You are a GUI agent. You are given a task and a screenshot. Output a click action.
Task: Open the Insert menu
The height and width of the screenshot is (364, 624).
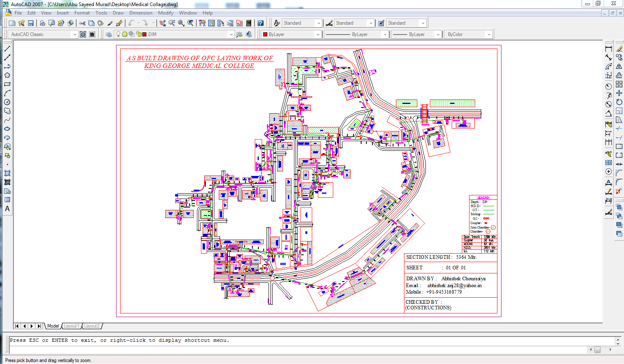point(63,13)
